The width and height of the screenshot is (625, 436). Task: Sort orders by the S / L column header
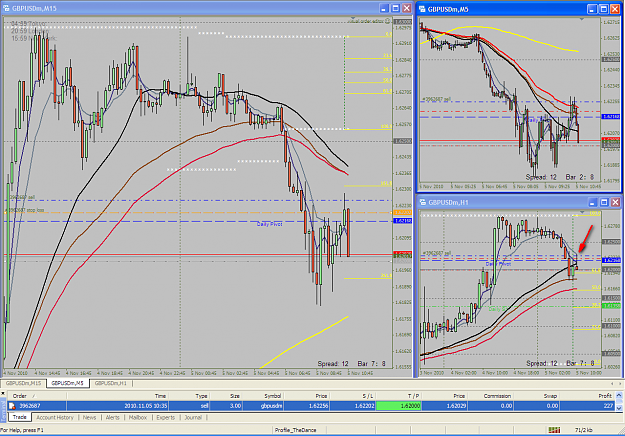click(x=353, y=396)
